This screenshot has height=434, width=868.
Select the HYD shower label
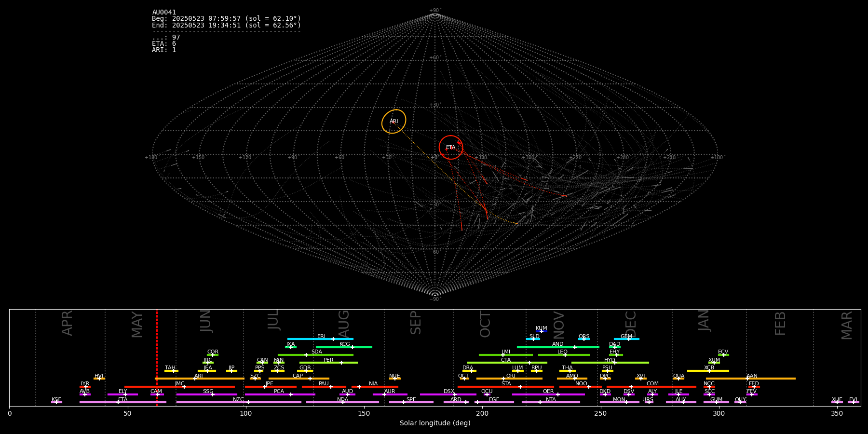(x=610, y=360)
